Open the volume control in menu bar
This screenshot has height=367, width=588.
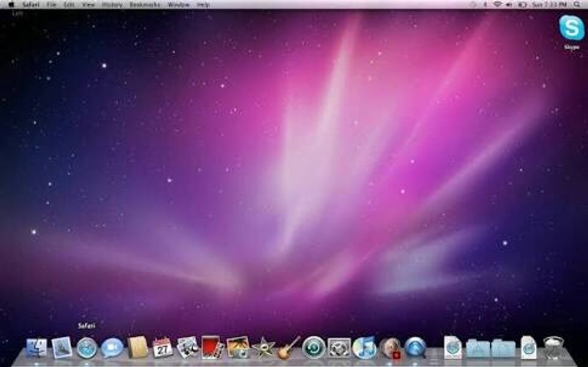(x=509, y=4)
